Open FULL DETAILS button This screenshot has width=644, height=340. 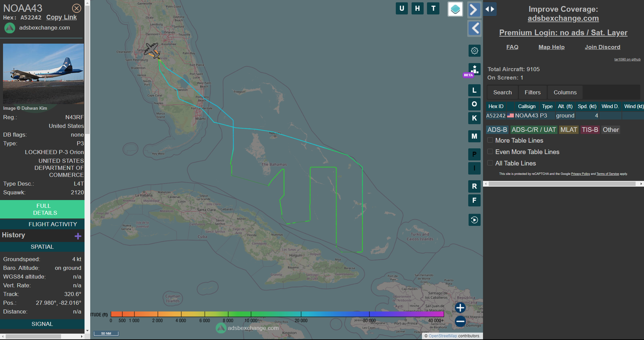pos(42,209)
